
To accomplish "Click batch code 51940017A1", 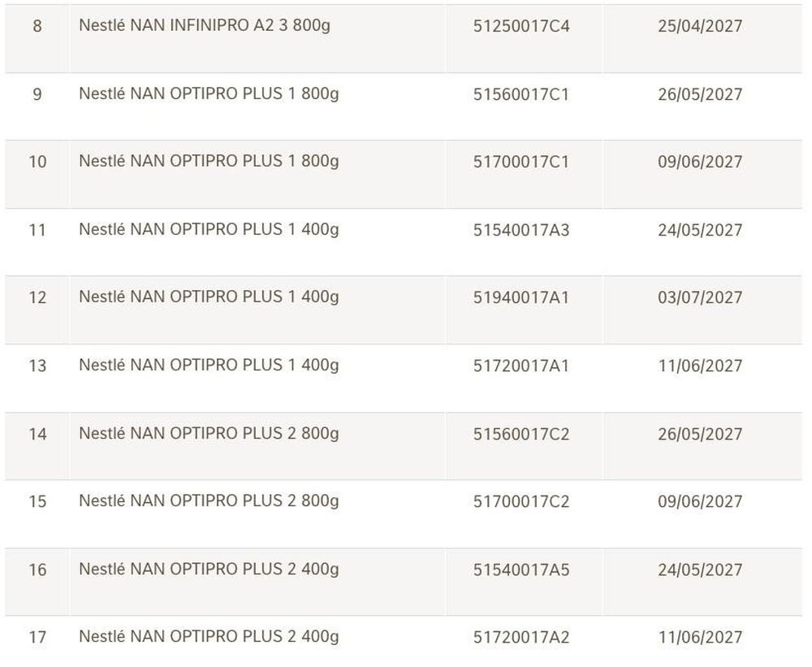I will click(521, 297).
